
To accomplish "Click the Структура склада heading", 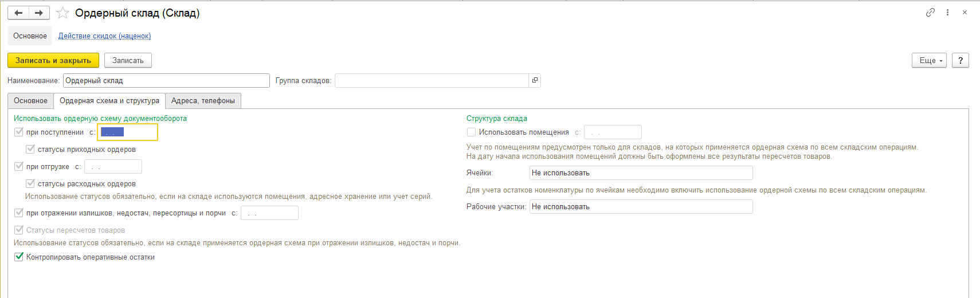I will pos(497,119).
